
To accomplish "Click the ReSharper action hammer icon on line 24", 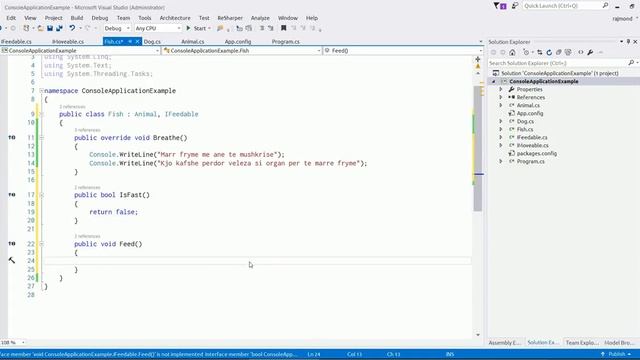I will [x=12, y=260].
